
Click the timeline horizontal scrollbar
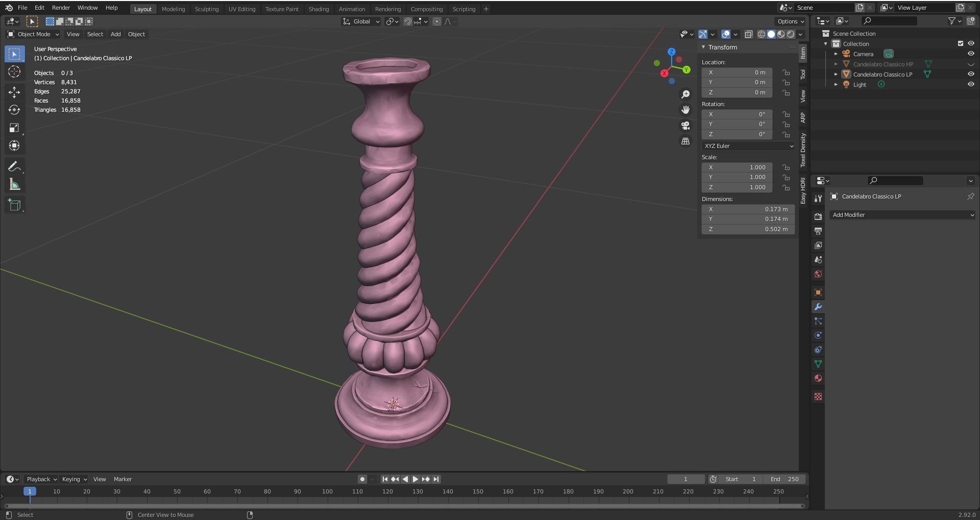(404, 506)
